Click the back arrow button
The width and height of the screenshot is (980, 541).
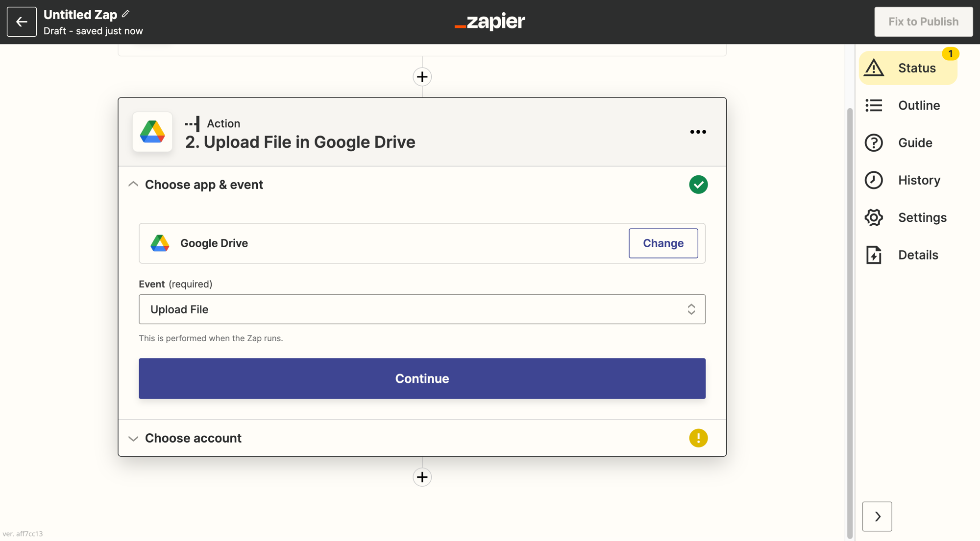(x=22, y=22)
